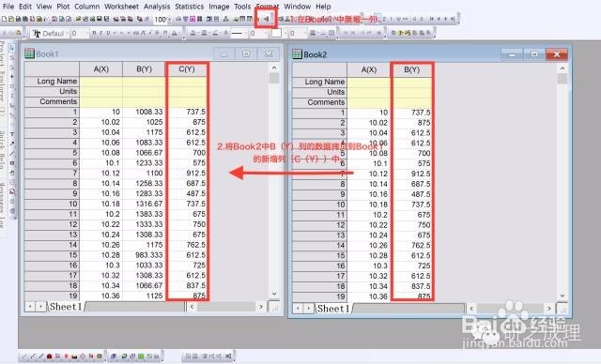The width and height of the screenshot is (601, 364).
Task: Select column B(Y) header in Book2
Action: click(x=411, y=70)
